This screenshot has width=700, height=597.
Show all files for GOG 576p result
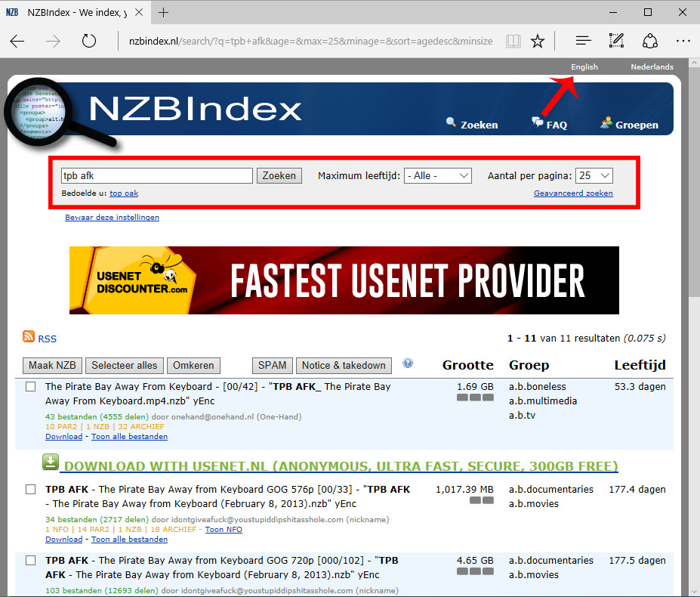tap(129, 540)
